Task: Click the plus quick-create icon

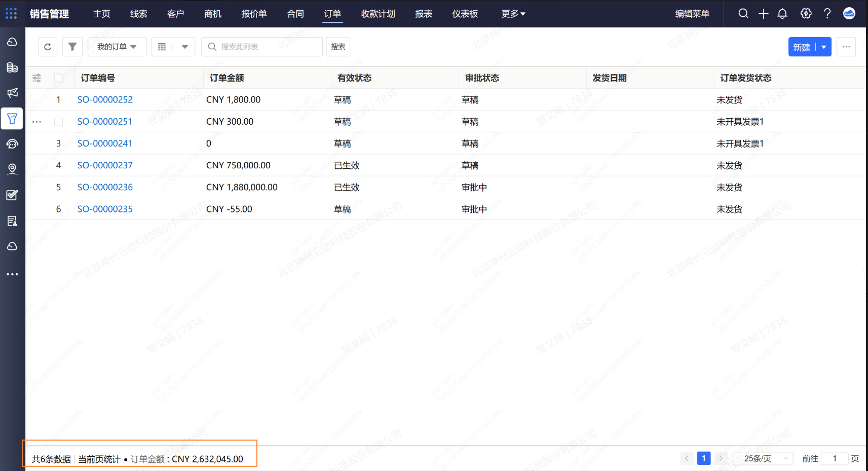Action: [x=763, y=14]
